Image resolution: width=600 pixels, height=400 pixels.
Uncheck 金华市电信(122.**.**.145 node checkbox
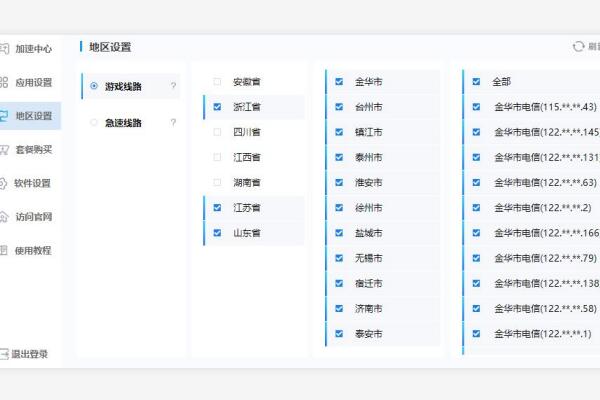pyautogui.click(x=476, y=132)
